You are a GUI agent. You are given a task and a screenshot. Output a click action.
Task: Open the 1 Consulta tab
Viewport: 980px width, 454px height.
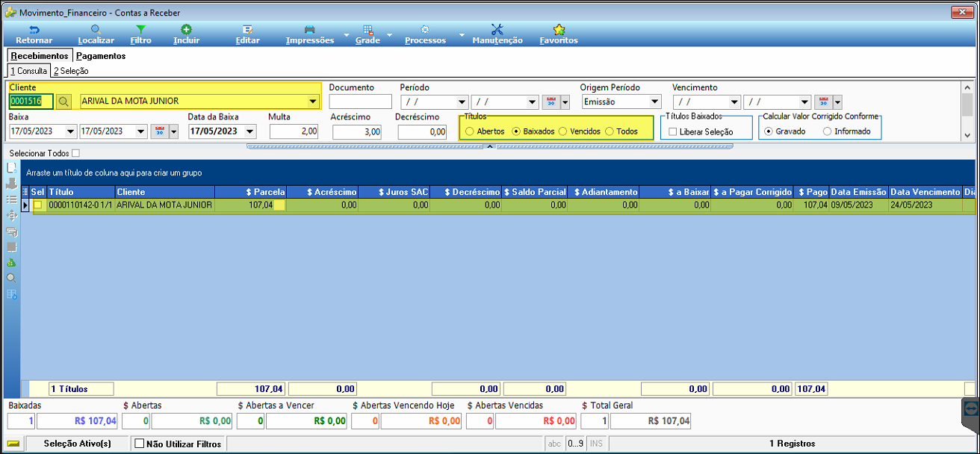[28, 71]
